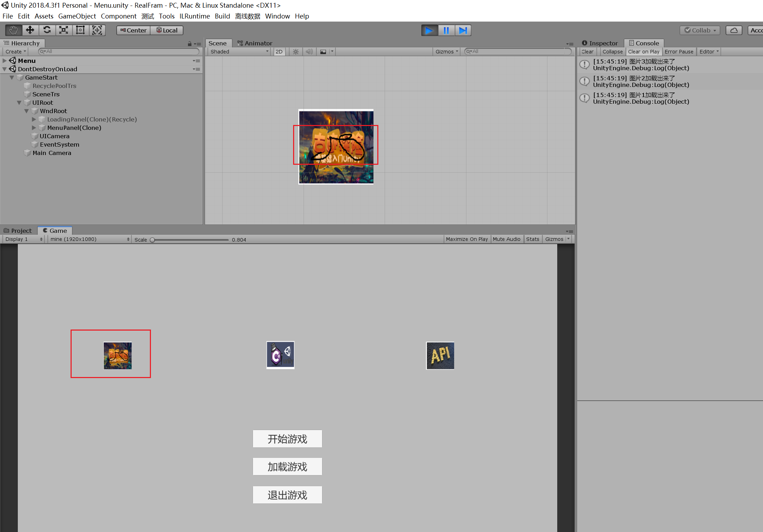
Task: Open Menu scene options icon
Action: [197, 61]
